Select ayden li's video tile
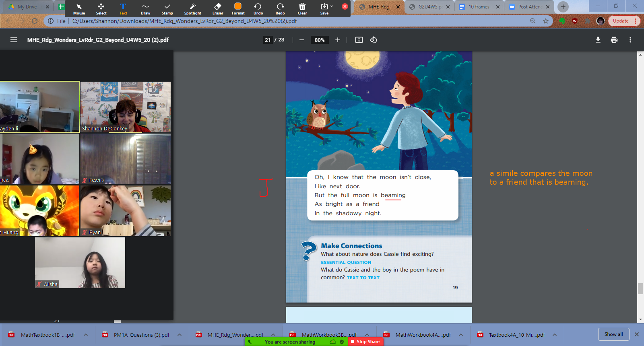 pos(39,107)
